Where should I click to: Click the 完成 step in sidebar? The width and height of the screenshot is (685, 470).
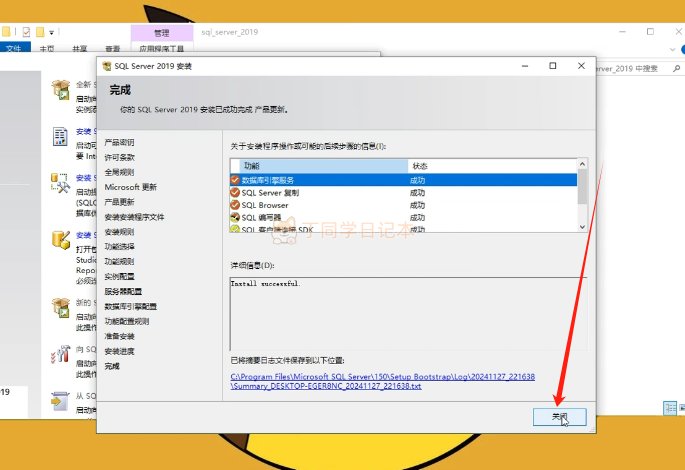(112, 366)
